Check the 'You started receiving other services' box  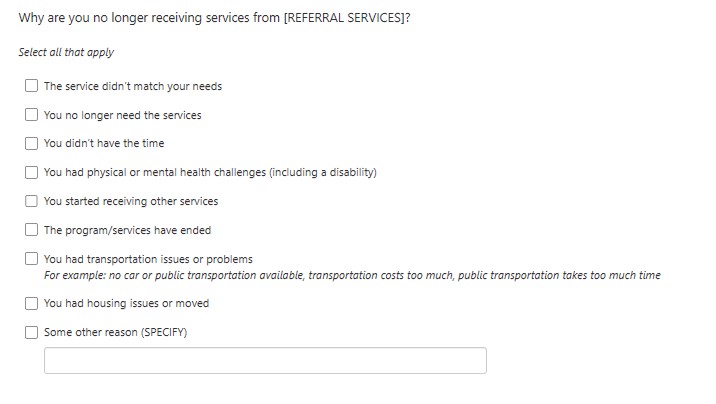[x=32, y=201]
